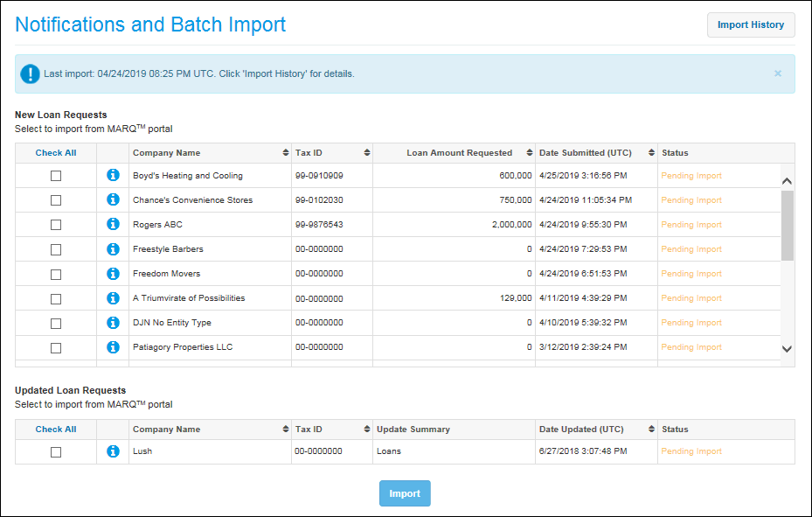The image size is (812, 517).
Task: Sort by Date Submitted (UTC) arrows
Action: 651,152
